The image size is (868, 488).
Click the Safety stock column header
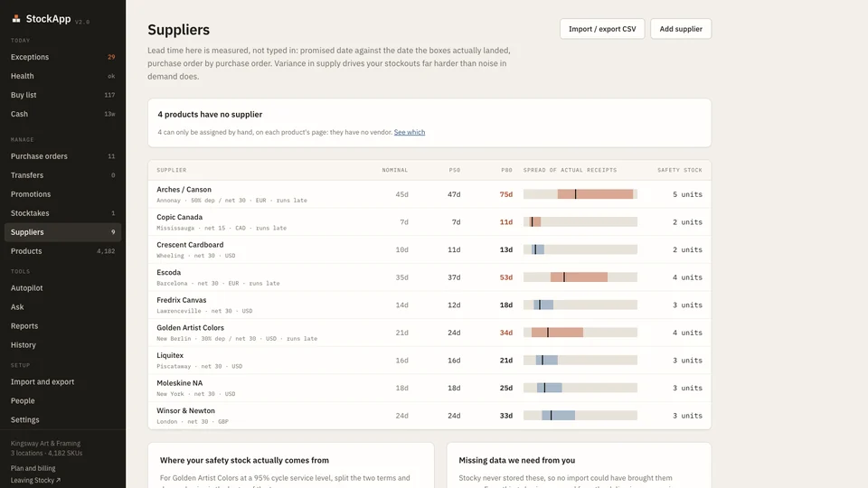click(680, 170)
